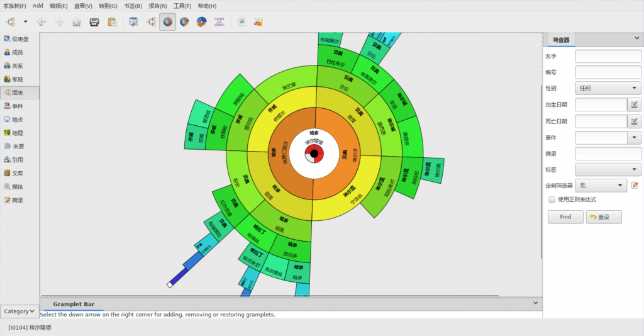Click the Find button
Viewport: 644px width, 336px height.
(565, 217)
